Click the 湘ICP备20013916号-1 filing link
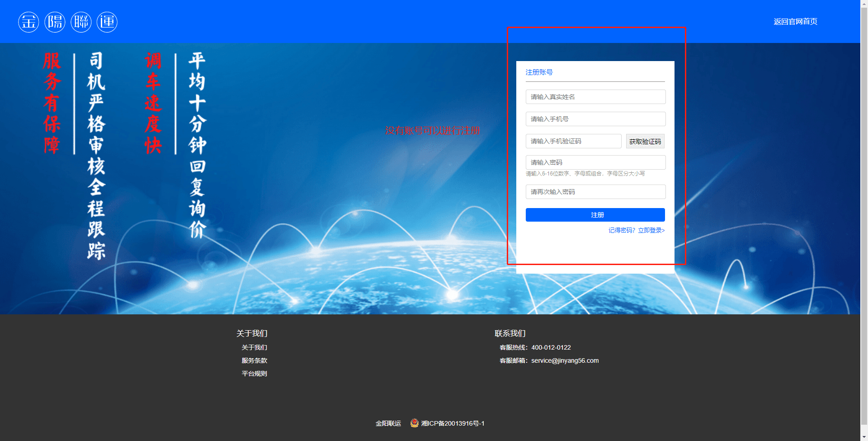Viewport: 868px width, 441px height. 453,423
